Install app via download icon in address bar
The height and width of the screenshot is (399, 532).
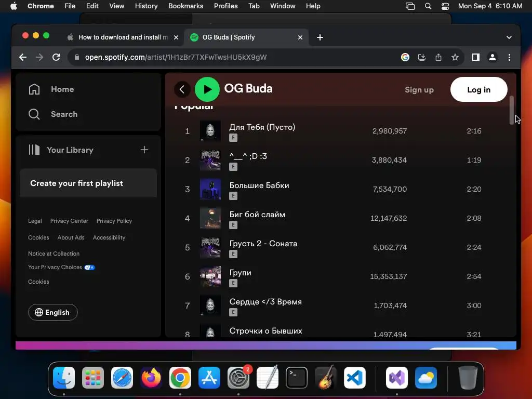point(422,57)
